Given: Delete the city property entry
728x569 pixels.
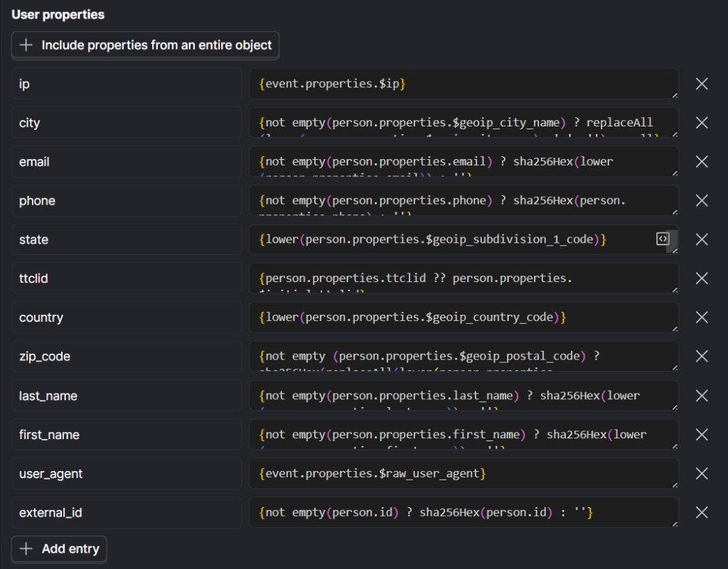Looking at the screenshot, I should tap(702, 123).
